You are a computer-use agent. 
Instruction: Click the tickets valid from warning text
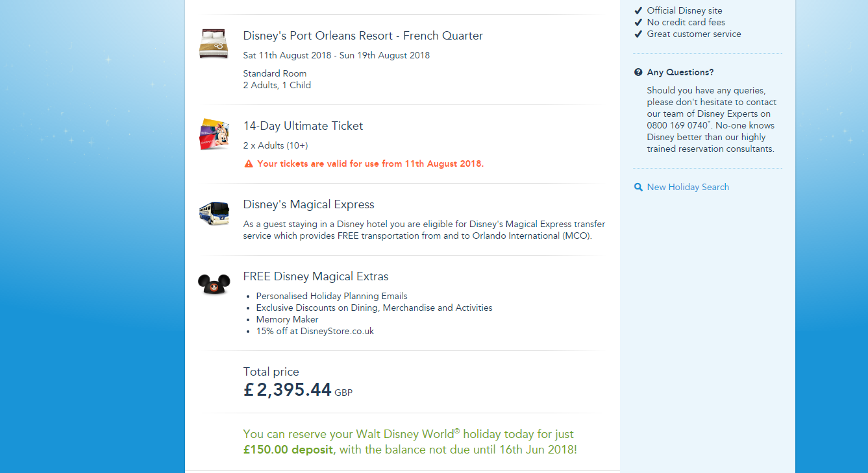[x=370, y=164]
